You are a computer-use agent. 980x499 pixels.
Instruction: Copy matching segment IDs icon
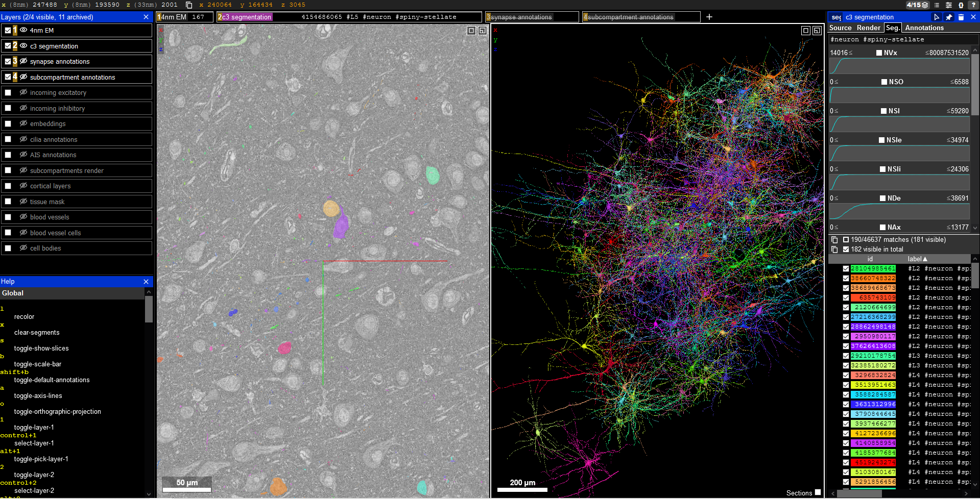tap(834, 240)
